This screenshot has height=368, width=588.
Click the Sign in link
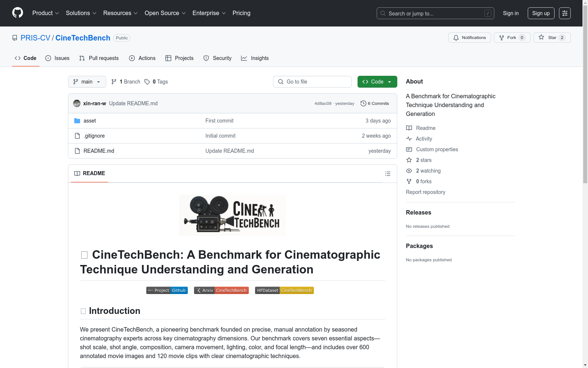pos(511,13)
